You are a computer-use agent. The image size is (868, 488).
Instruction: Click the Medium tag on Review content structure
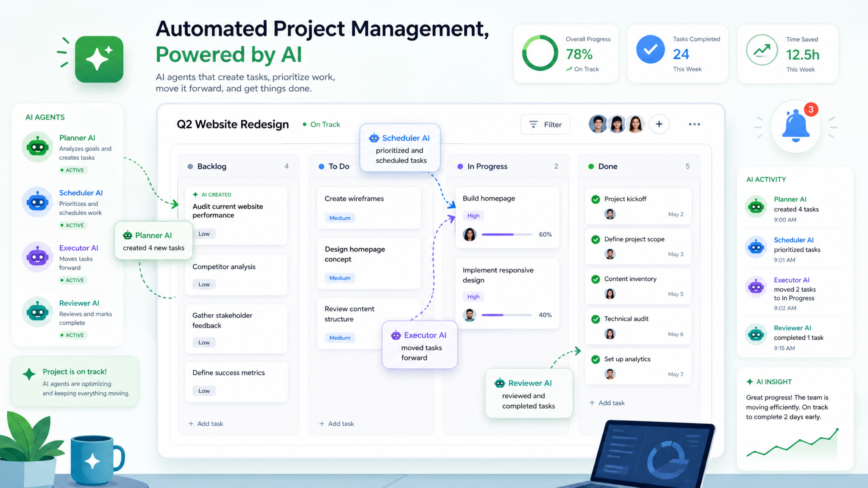(x=340, y=338)
